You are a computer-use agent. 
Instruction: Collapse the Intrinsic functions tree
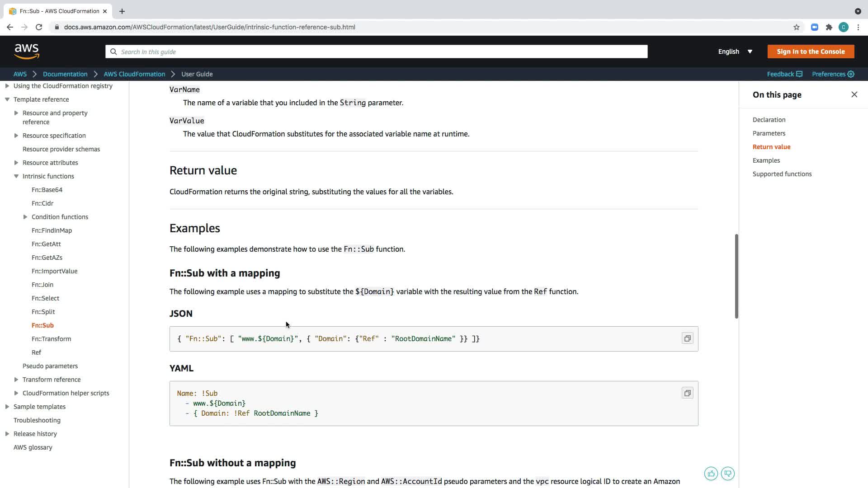tap(16, 176)
